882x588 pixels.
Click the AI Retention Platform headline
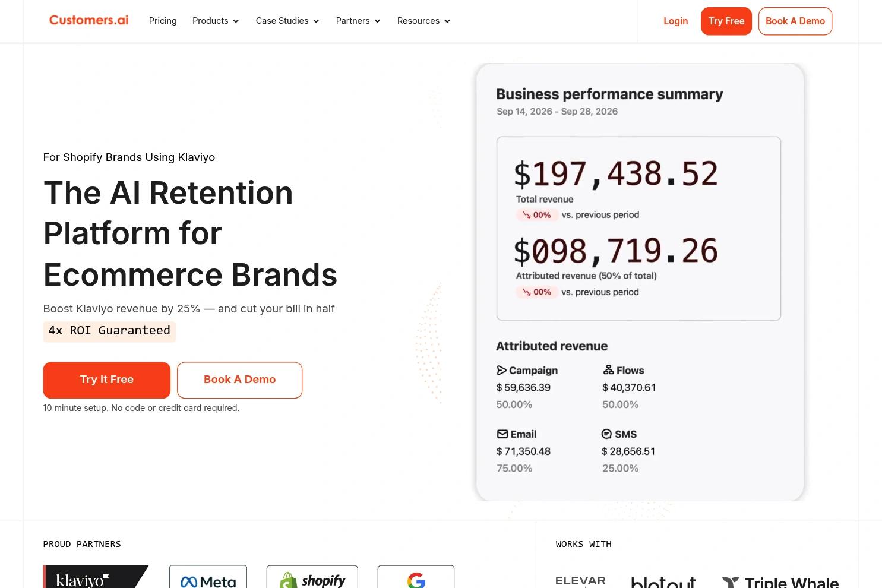tap(190, 233)
